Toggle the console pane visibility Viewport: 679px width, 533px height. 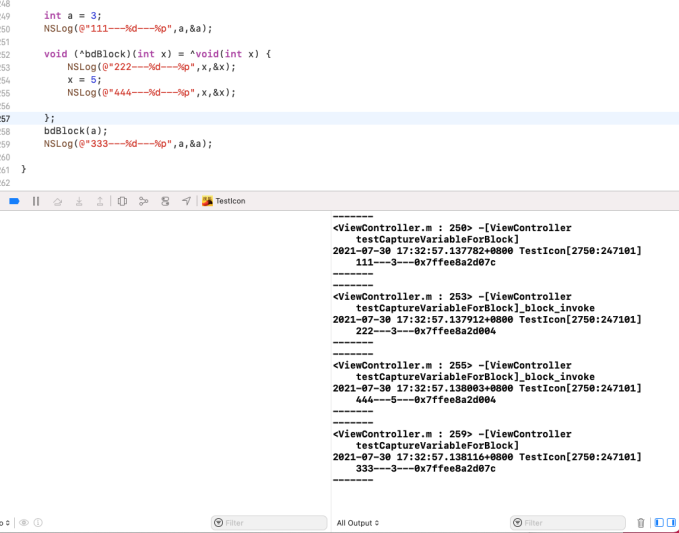coord(672,523)
